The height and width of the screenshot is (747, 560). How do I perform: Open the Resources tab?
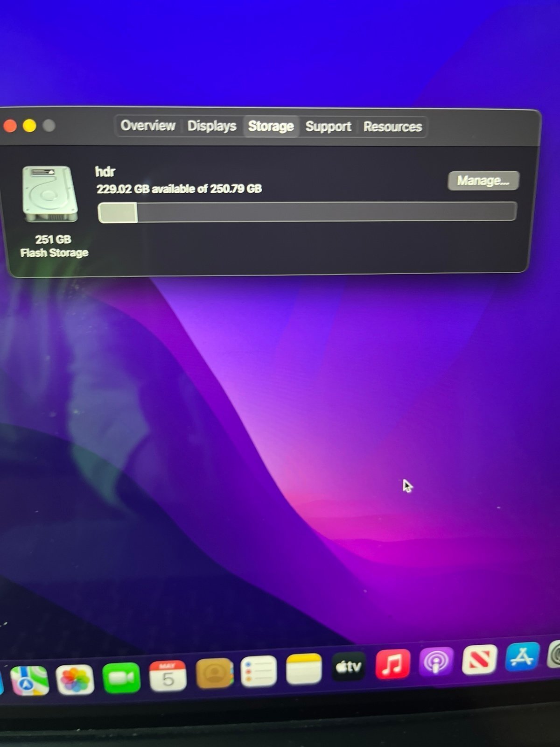tap(392, 127)
